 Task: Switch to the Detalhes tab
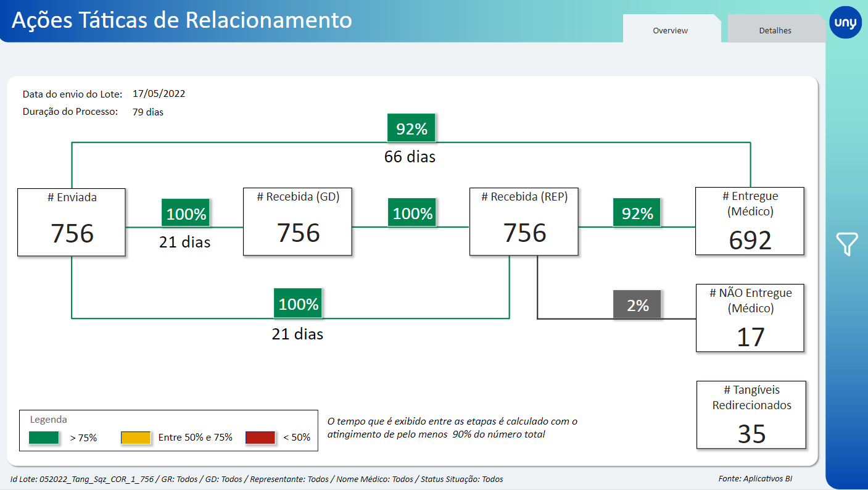(775, 30)
